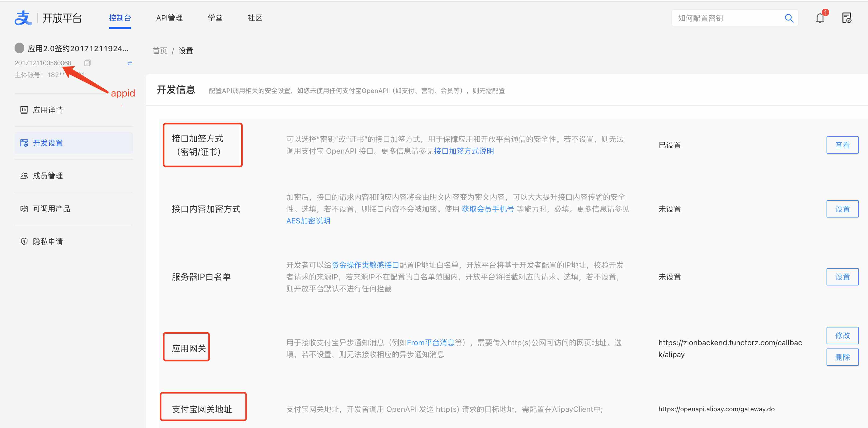868x428 pixels.
Task: Click the 应用网关 label
Action: pyautogui.click(x=189, y=348)
